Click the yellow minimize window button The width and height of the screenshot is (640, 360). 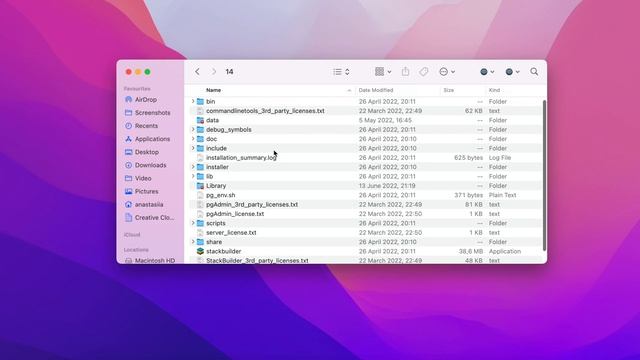tap(138, 72)
